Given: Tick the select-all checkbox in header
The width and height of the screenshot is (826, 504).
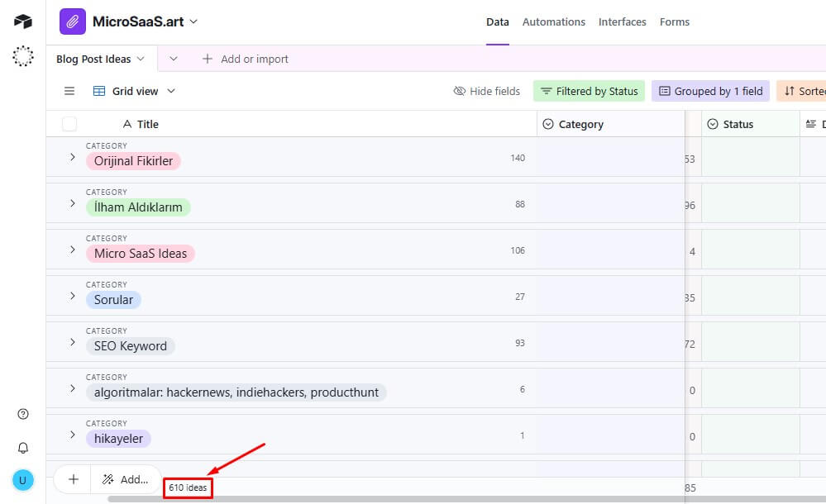Looking at the screenshot, I should [69, 124].
